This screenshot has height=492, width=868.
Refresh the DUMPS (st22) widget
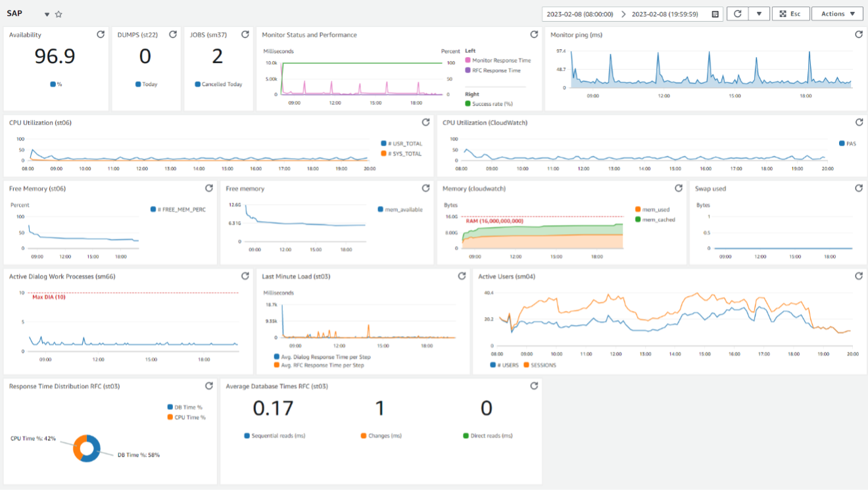point(173,34)
